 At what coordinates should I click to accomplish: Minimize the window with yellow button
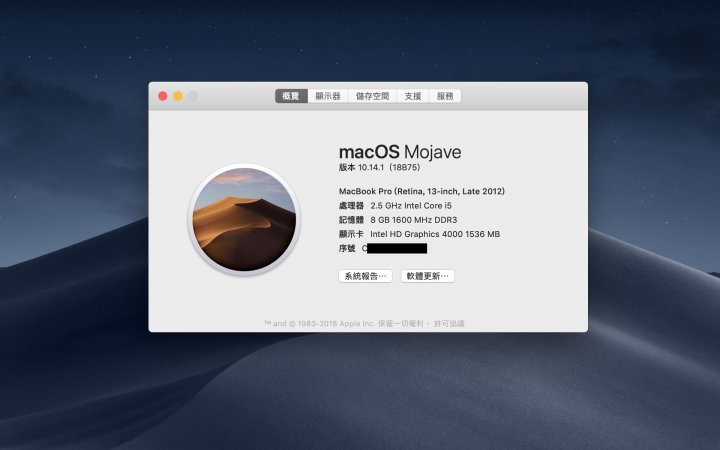coord(178,96)
